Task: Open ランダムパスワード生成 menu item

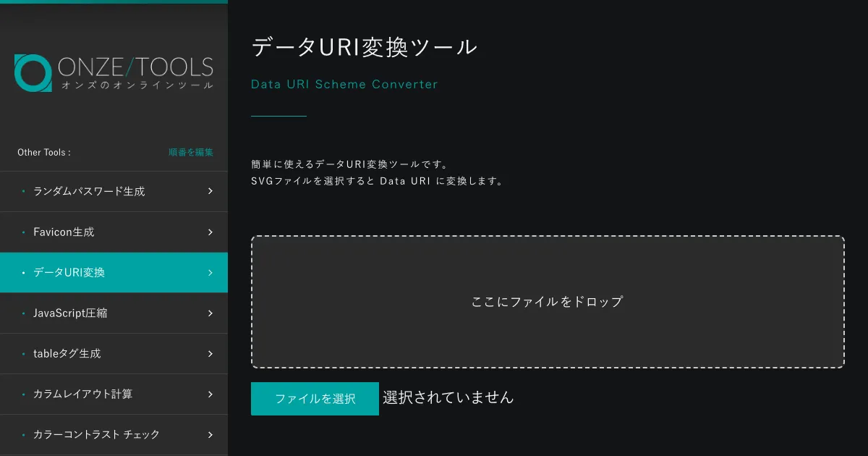Action: (x=89, y=192)
